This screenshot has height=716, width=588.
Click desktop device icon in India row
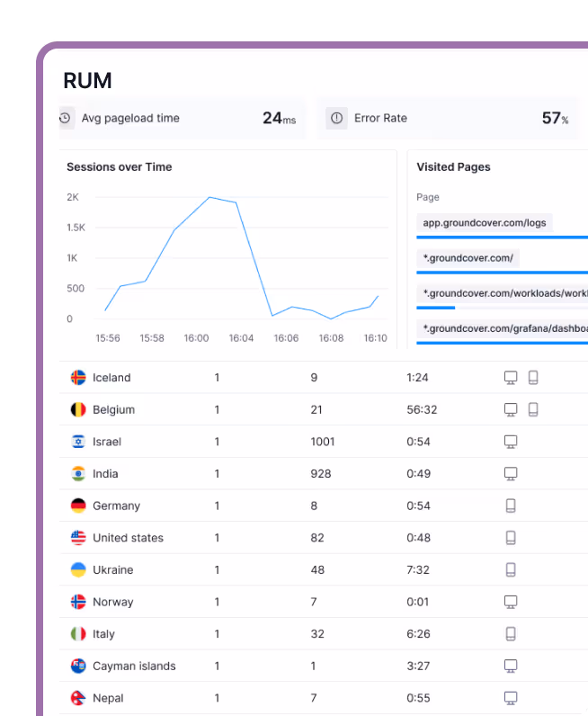tap(511, 473)
